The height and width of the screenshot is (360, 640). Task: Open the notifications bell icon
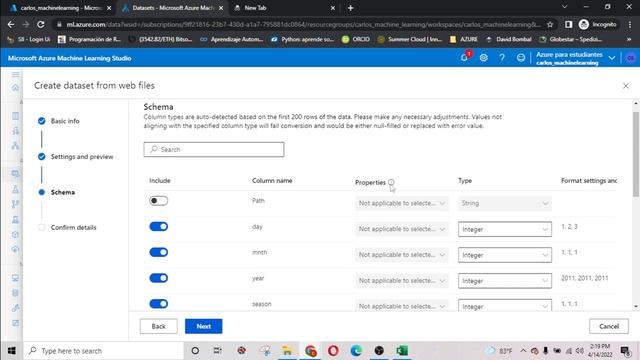click(x=464, y=58)
